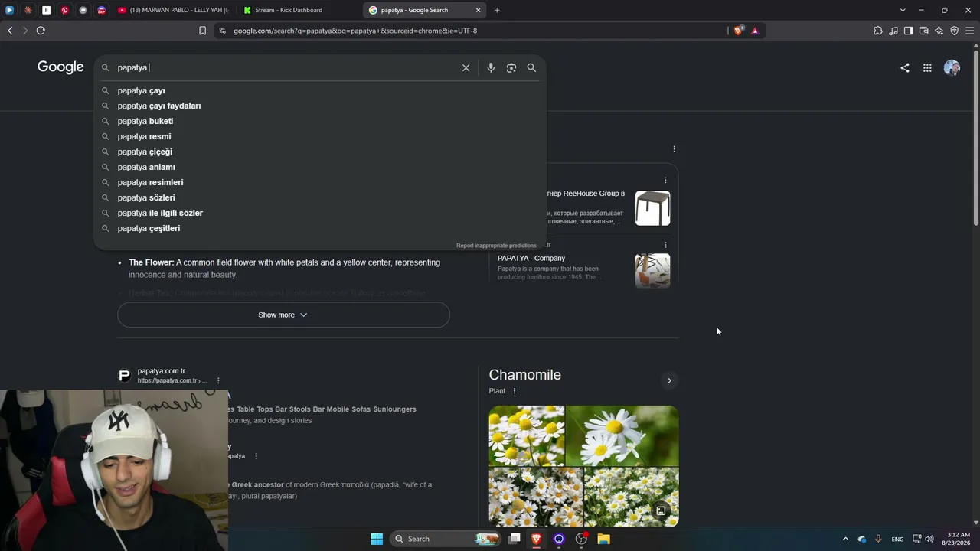This screenshot has width=980, height=551.
Task: Open the tab search dropdown arrow
Action: (x=903, y=10)
